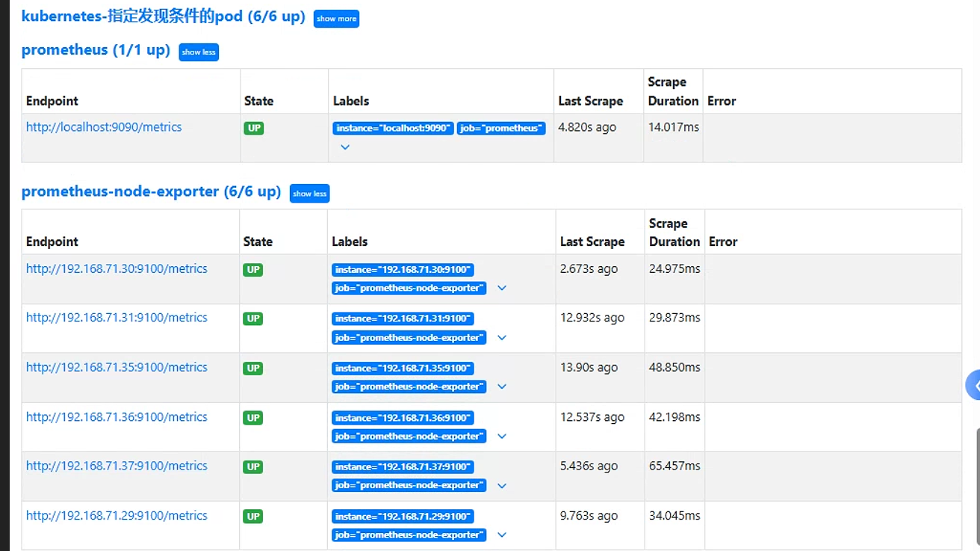Click "show more" next to the kubernetes pod group
The width and height of the screenshot is (980, 551).
(x=336, y=19)
